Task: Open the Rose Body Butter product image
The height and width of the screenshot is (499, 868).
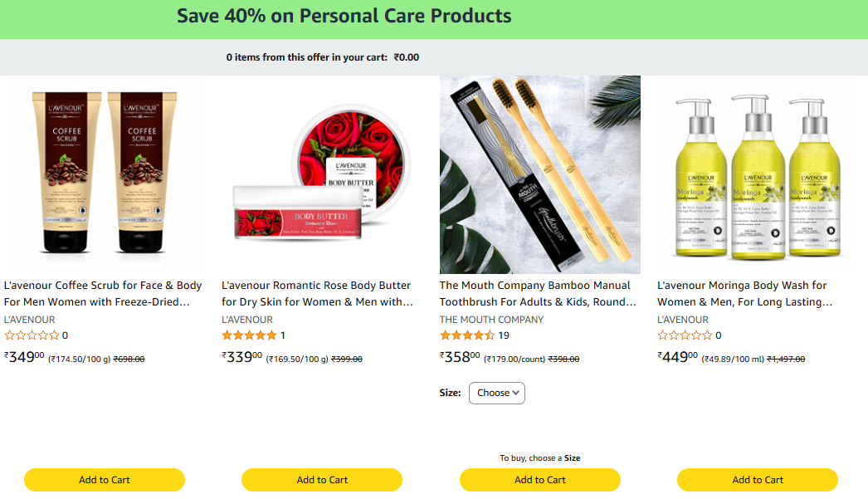Action: (322, 174)
